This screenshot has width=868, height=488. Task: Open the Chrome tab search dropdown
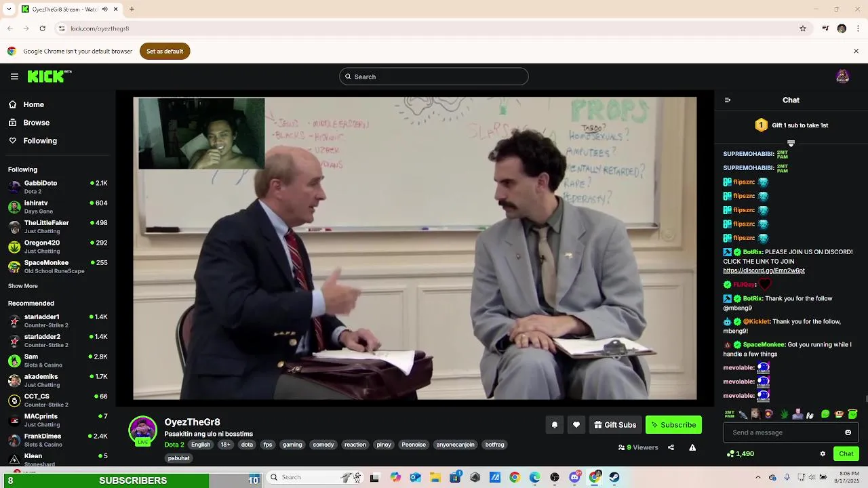[x=8, y=9]
